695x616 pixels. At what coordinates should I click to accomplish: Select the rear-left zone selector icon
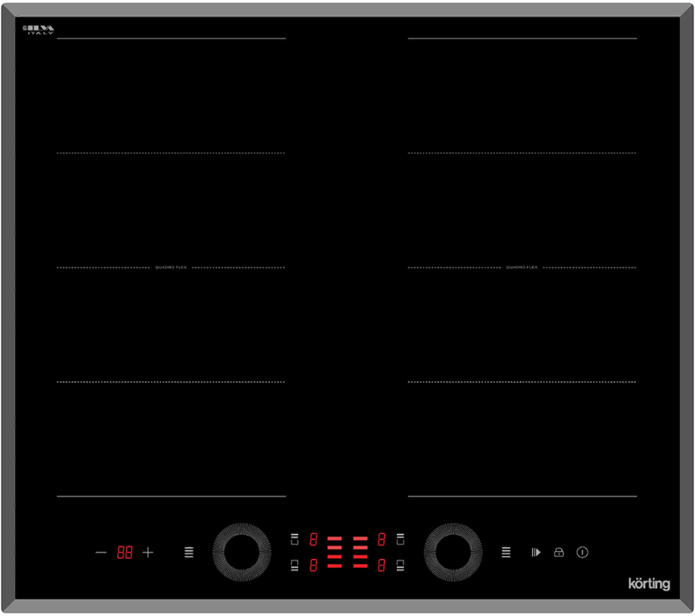click(x=295, y=539)
